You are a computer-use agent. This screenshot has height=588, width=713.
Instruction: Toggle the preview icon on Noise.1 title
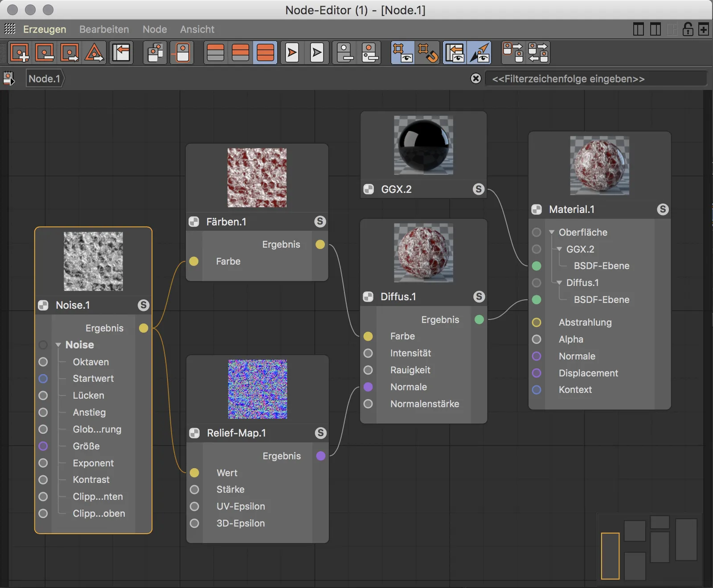(x=43, y=305)
